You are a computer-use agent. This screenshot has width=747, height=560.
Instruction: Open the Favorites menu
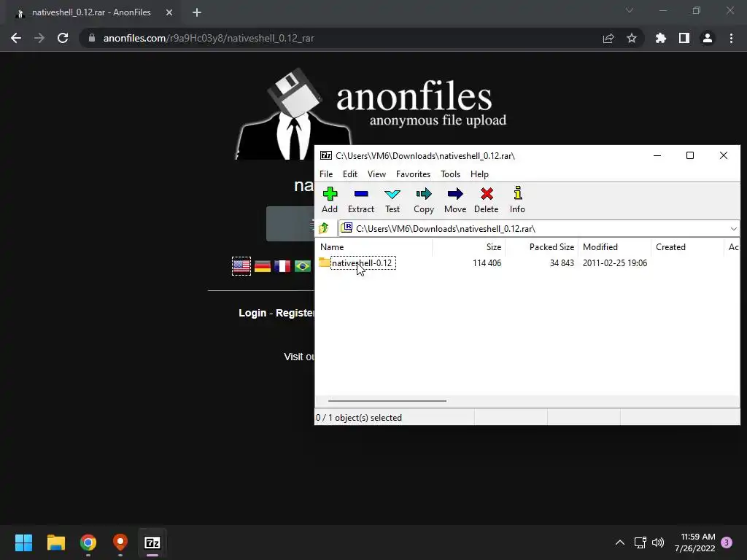pos(413,174)
